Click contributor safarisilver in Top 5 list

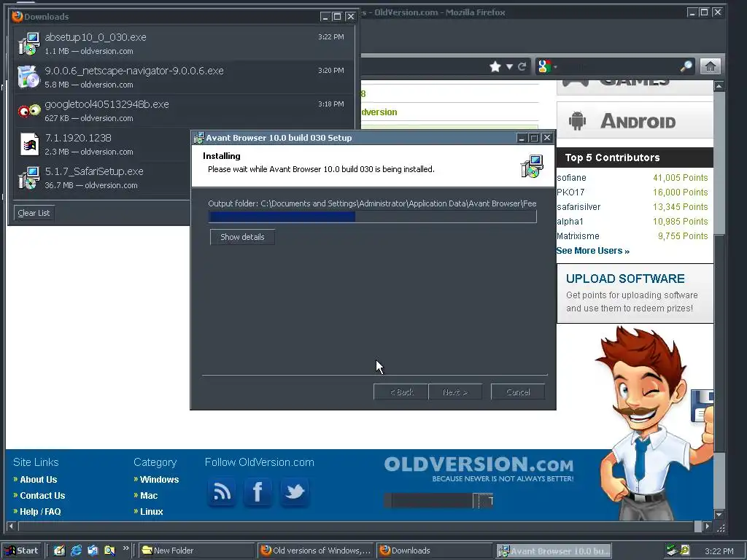[578, 206]
